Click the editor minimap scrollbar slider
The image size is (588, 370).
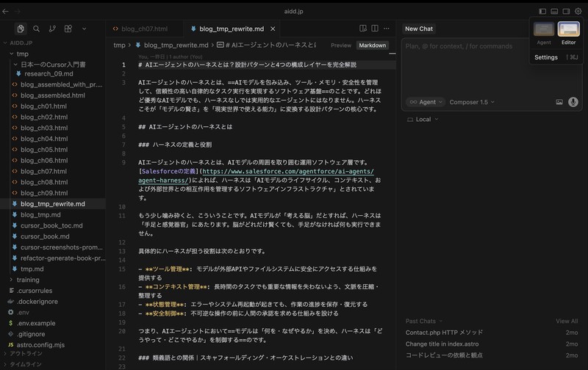coord(392,54)
